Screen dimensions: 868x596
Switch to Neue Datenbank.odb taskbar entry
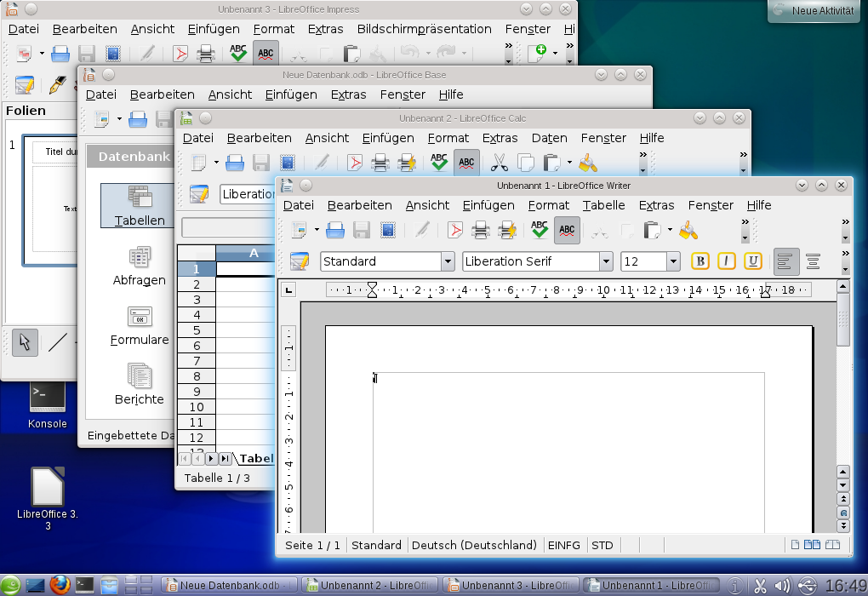(229, 586)
